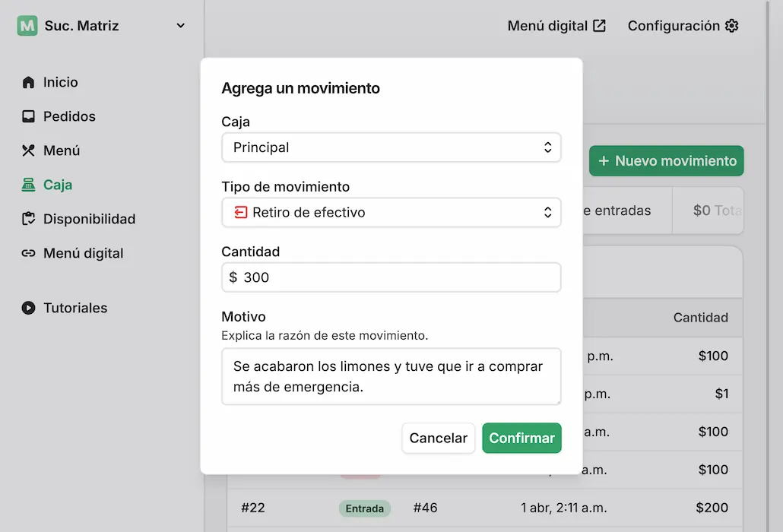Screen dimensions: 783x532
Task: Click the Nuevo movimiento green button
Action: 666,160
